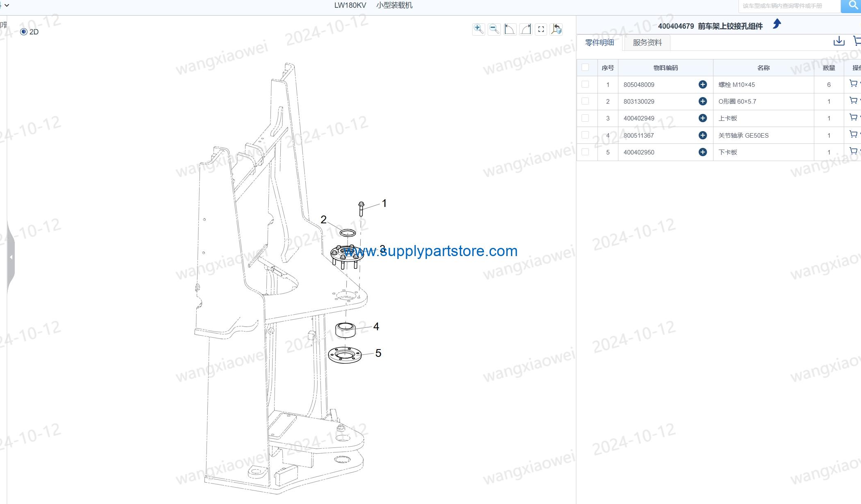Open the 零件明细 tab
The height and width of the screenshot is (504, 861).
600,43
